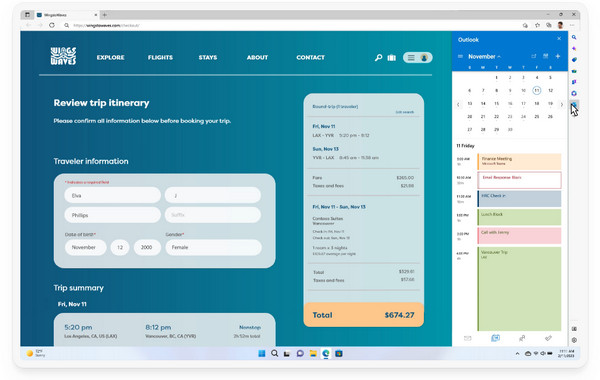Click the Wings Waves logo

coord(64,56)
